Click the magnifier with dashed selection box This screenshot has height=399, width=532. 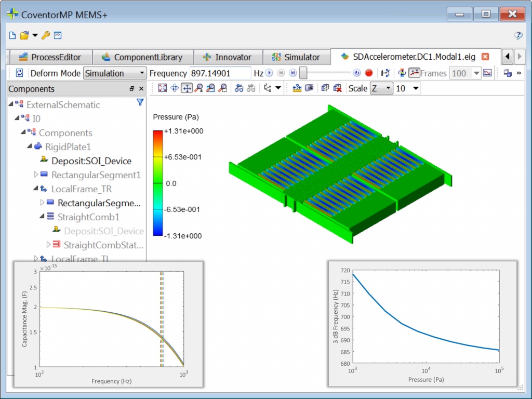click(x=222, y=88)
